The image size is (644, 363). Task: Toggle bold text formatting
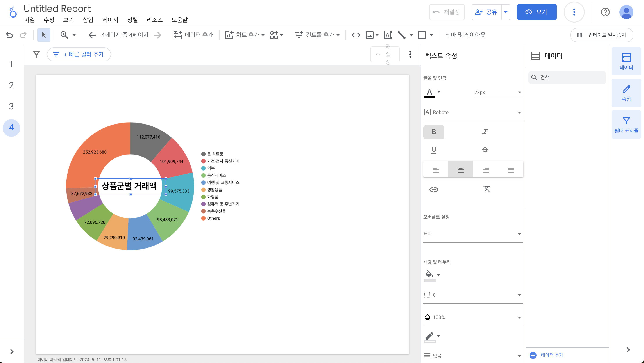(433, 132)
